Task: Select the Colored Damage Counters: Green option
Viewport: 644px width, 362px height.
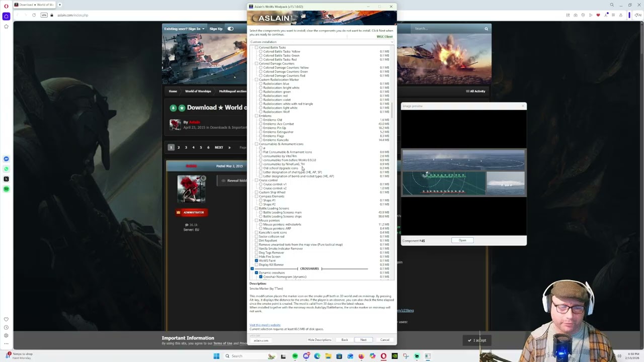Action: [261, 71]
